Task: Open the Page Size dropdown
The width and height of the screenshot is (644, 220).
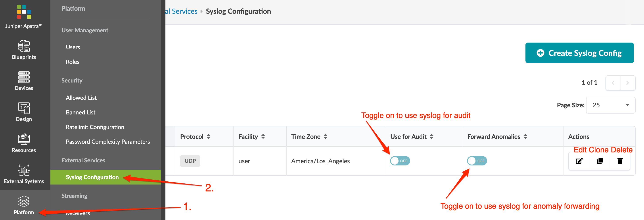Action: tap(610, 105)
